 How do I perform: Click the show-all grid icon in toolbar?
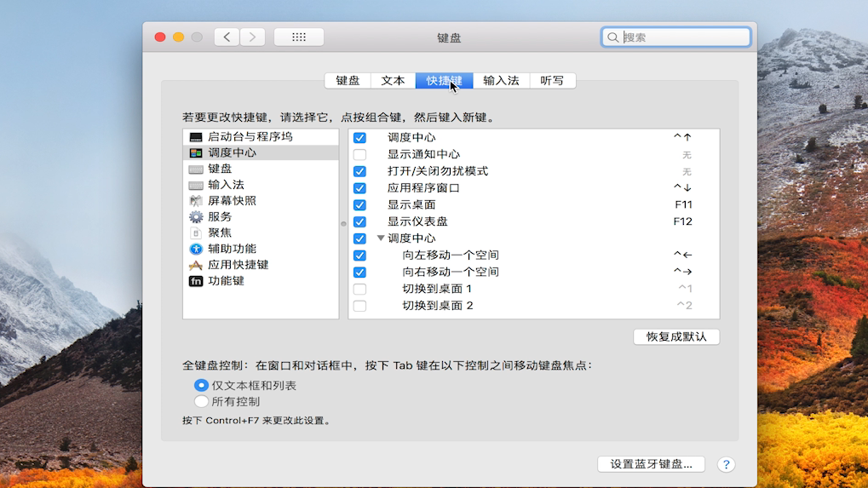[298, 37]
